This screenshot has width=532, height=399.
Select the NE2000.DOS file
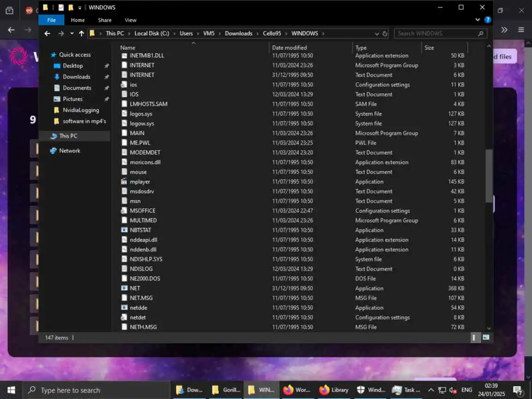point(145,278)
